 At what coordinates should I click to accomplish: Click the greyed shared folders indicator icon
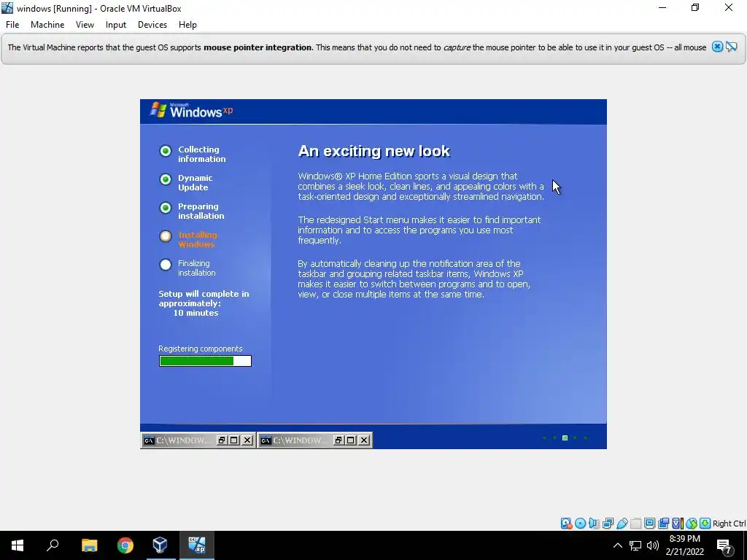coord(635,524)
